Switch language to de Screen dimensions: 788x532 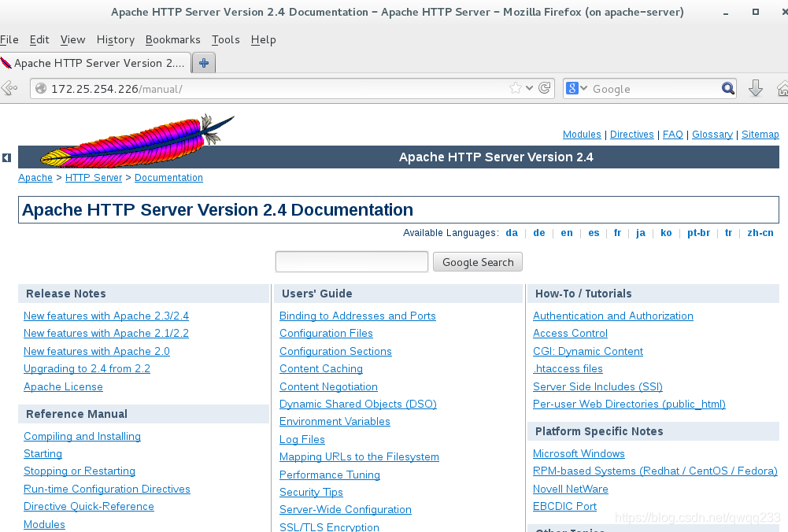538,233
